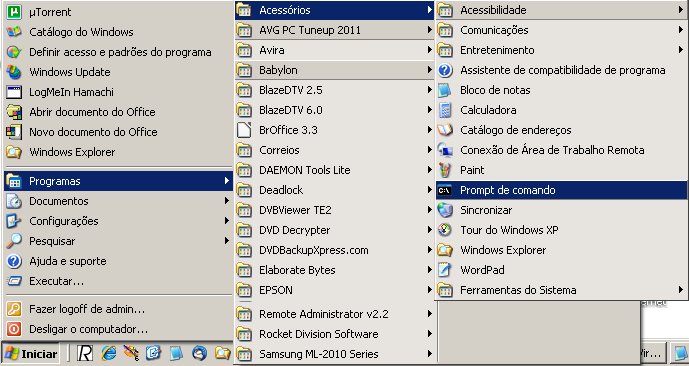Viewport: 689px width, 366px height.
Task: Expand the Documentos submenu arrow
Action: [226, 201]
